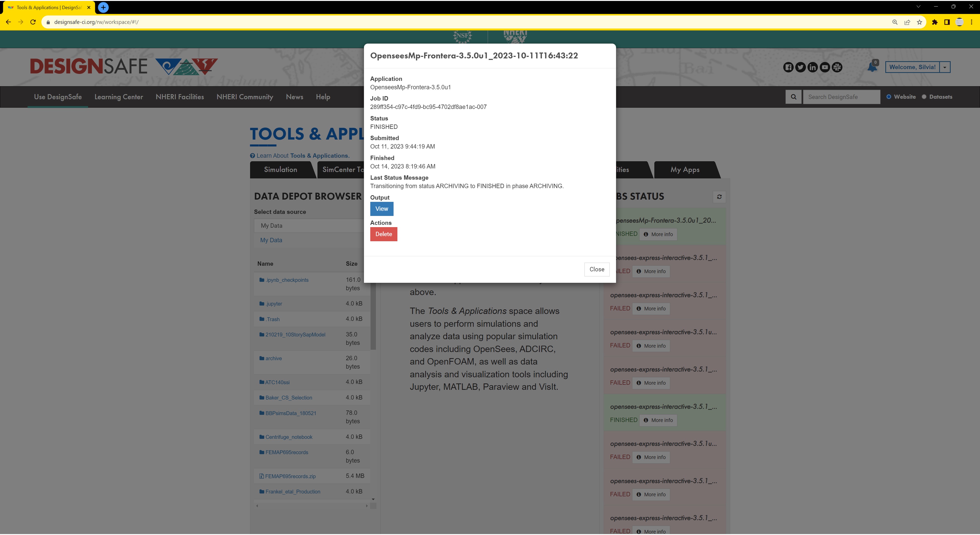Refresh the jobs status list
This screenshot has width=980, height=535.
[x=719, y=196]
